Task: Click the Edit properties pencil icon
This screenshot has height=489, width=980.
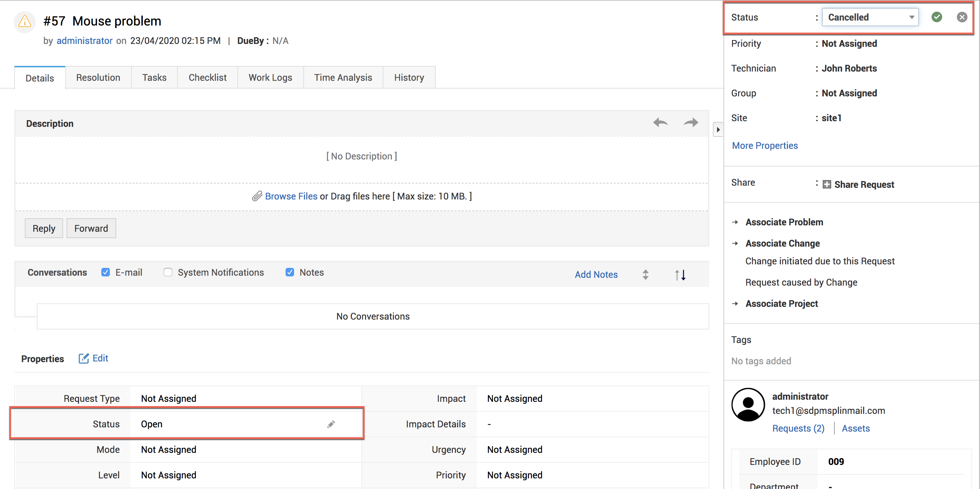Action: tap(84, 358)
